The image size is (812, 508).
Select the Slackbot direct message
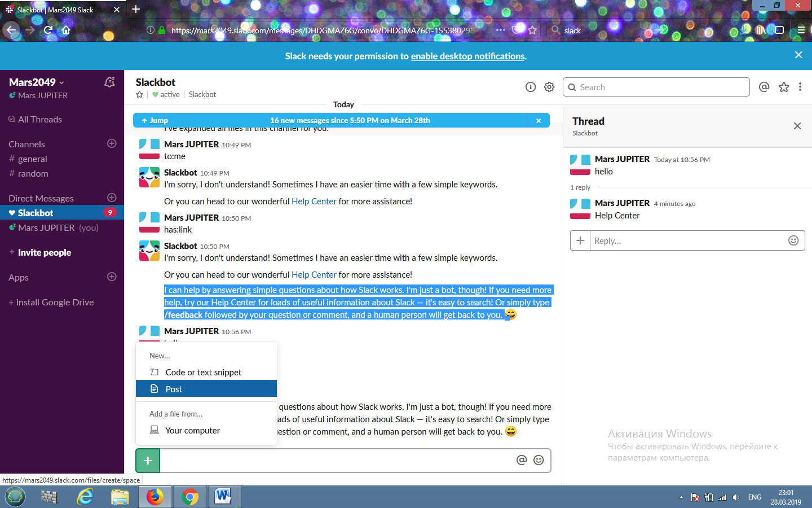coord(62,213)
